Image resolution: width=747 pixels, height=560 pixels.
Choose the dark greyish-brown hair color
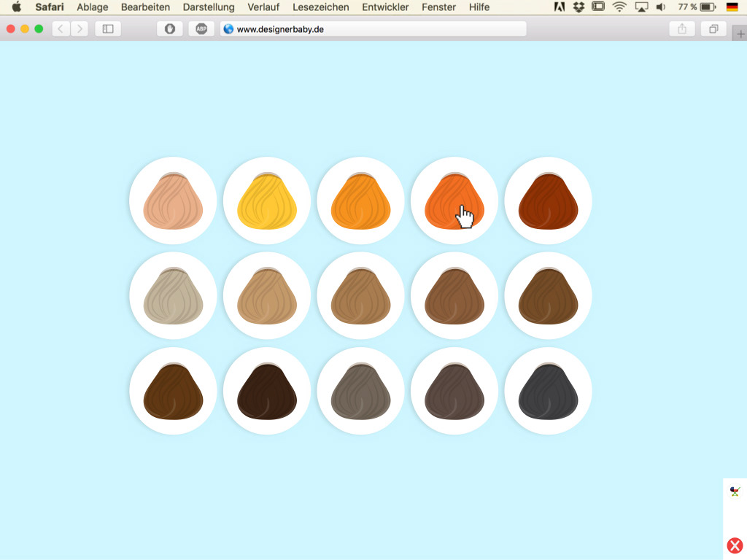point(454,391)
